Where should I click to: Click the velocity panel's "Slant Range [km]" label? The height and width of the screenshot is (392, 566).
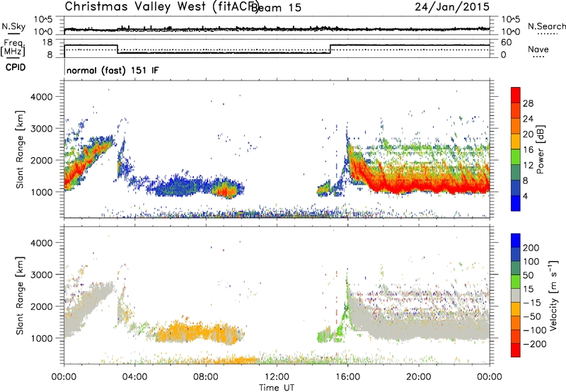pyautogui.click(x=20, y=296)
